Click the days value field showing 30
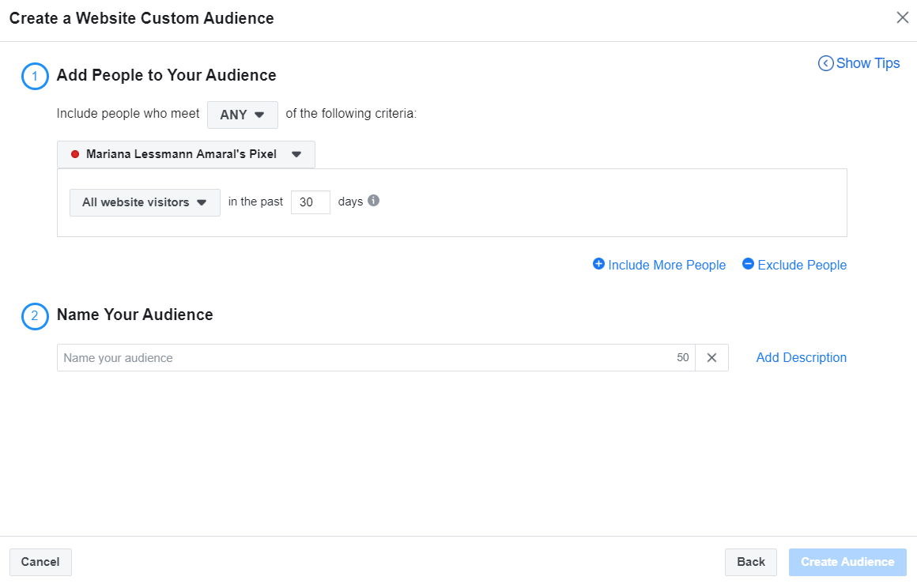917x588 pixels. [x=310, y=202]
